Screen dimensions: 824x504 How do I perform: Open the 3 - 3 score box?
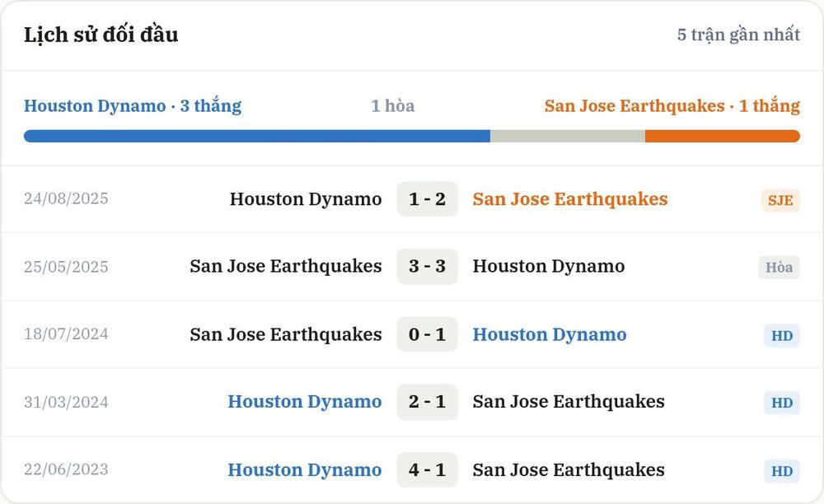[427, 266]
